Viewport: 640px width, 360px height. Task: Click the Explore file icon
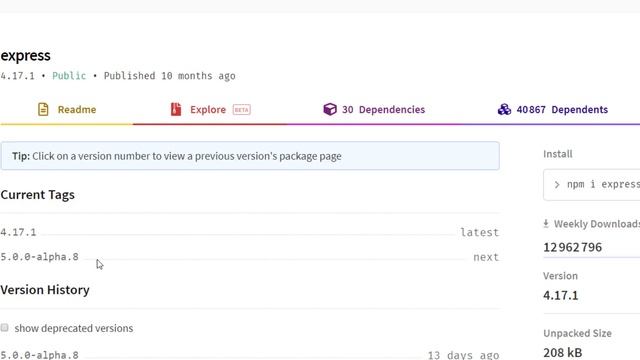(176, 109)
